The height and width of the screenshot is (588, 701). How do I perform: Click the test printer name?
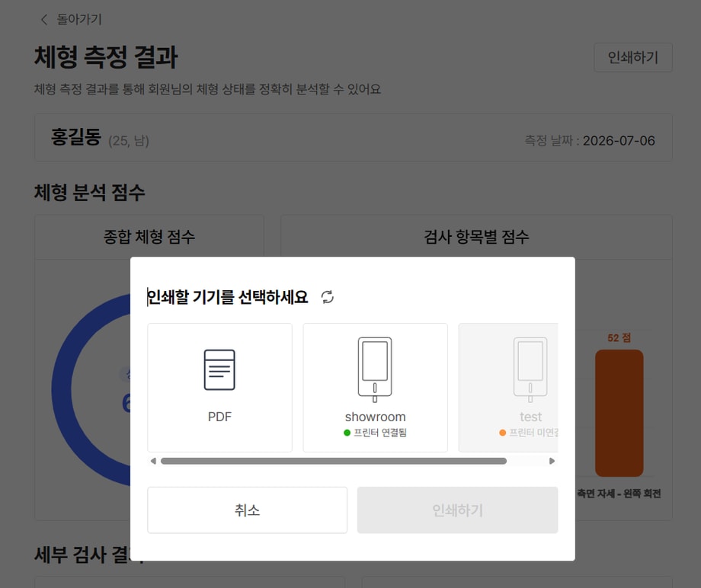(x=530, y=417)
